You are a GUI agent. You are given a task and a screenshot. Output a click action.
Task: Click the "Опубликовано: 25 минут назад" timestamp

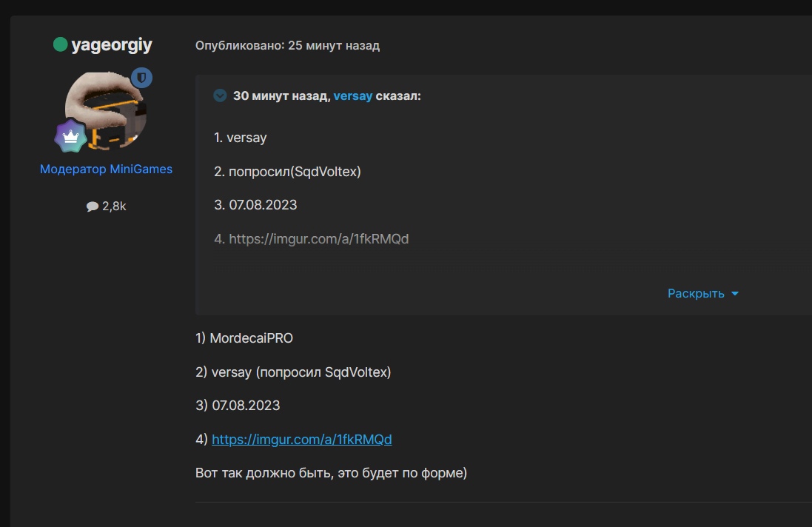click(287, 46)
